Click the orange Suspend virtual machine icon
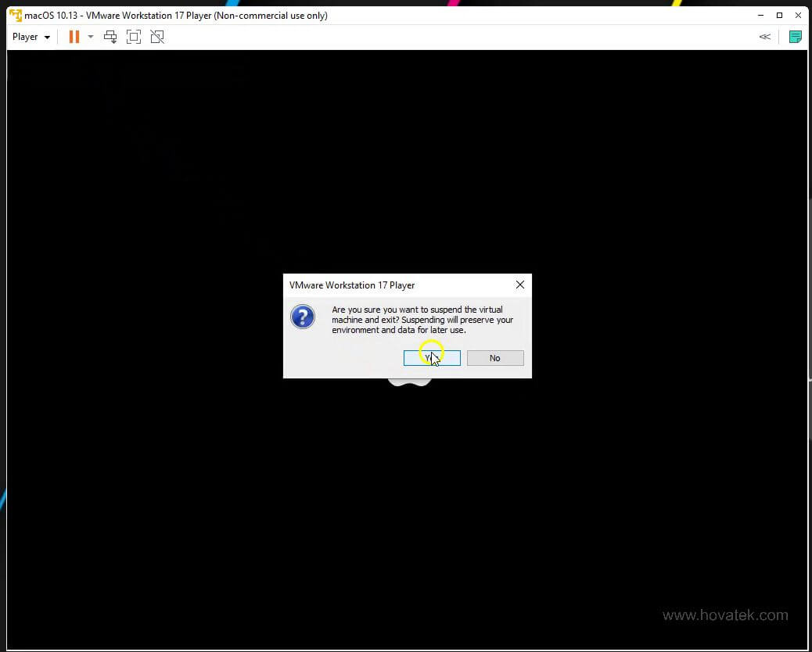The height and width of the screenshot is (652, 812). (x=74, y=36)
